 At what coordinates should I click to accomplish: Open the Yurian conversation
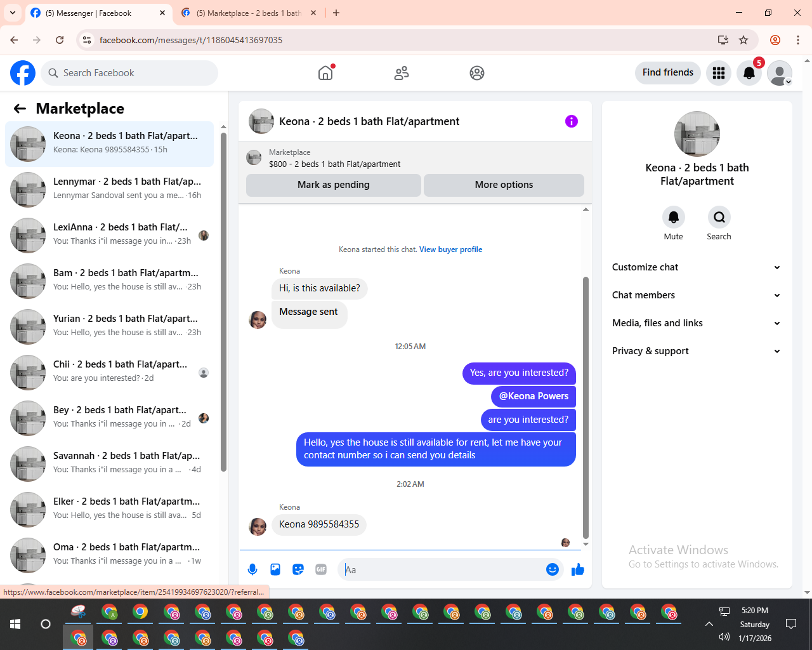click(x=109, y=326)
